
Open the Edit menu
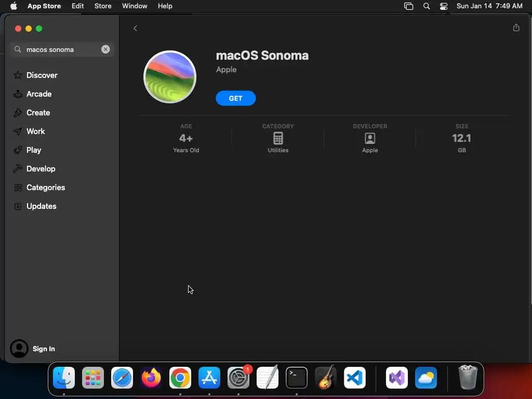[78, 6]
